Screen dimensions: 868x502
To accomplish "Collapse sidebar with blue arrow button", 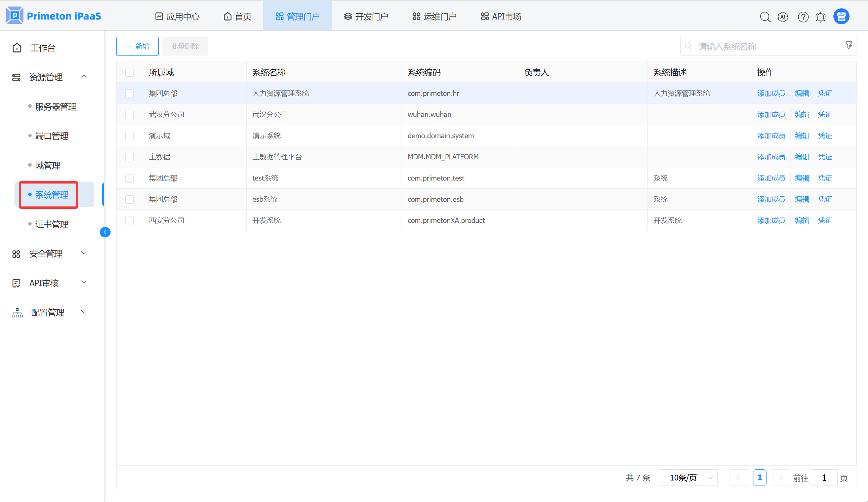I will pyautogui.click(x=105, y=232).
